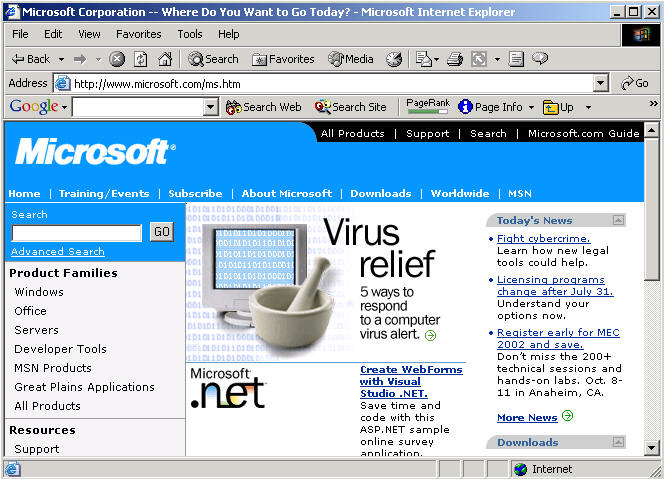
Task: Open the History icon in toolbar
Action: tap(394, 59)
